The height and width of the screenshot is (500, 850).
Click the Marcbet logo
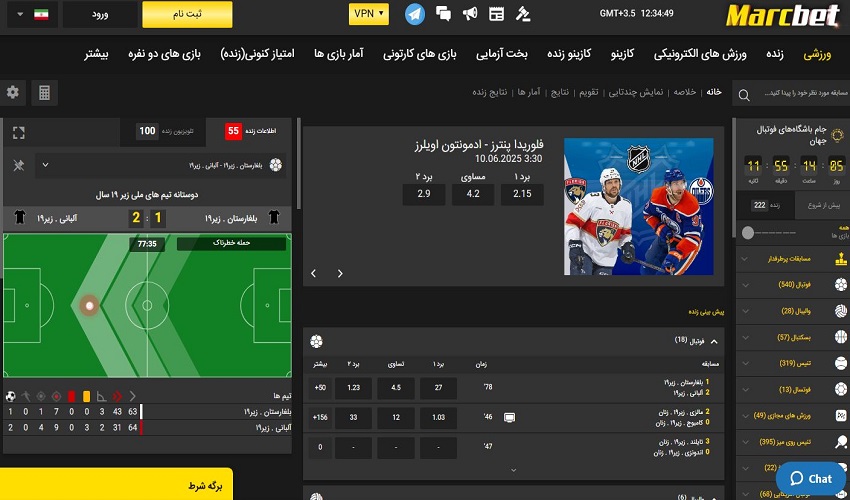pos(783,16)
